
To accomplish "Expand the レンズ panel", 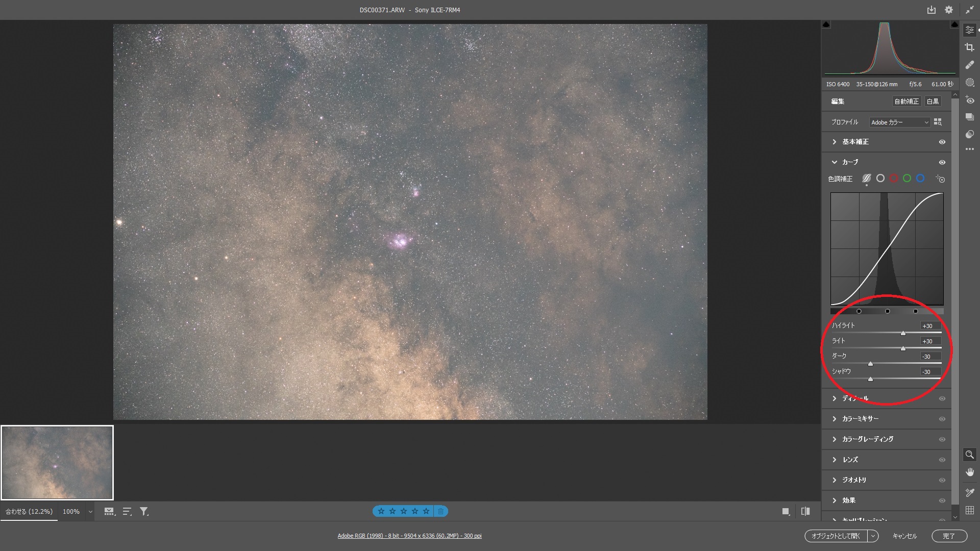I will click(835, 460).
